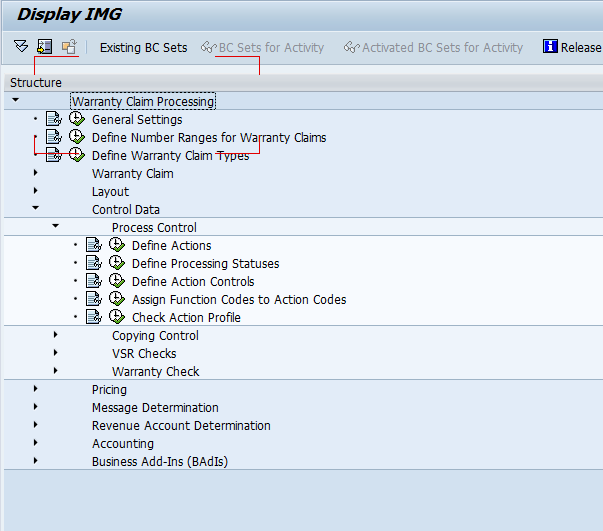Screen dimensions: 603x531
Task: Select the Pricing label
Action: 109,390
